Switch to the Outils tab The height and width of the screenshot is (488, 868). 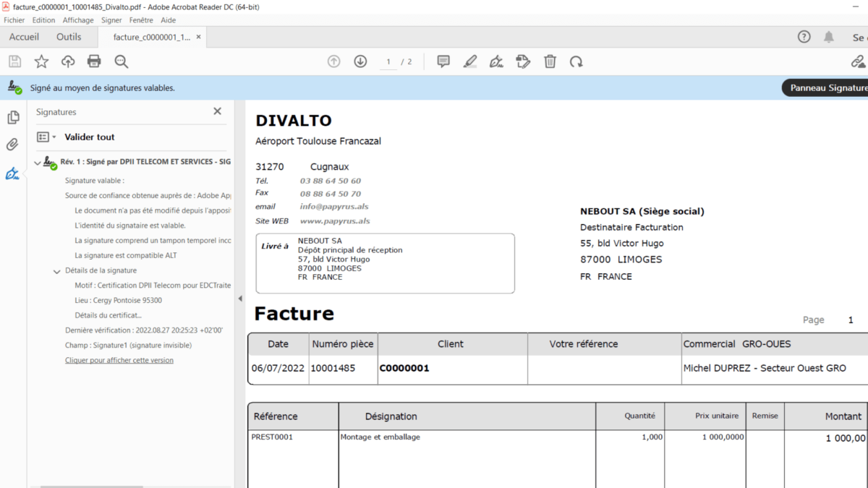click(x=69, y=37)
